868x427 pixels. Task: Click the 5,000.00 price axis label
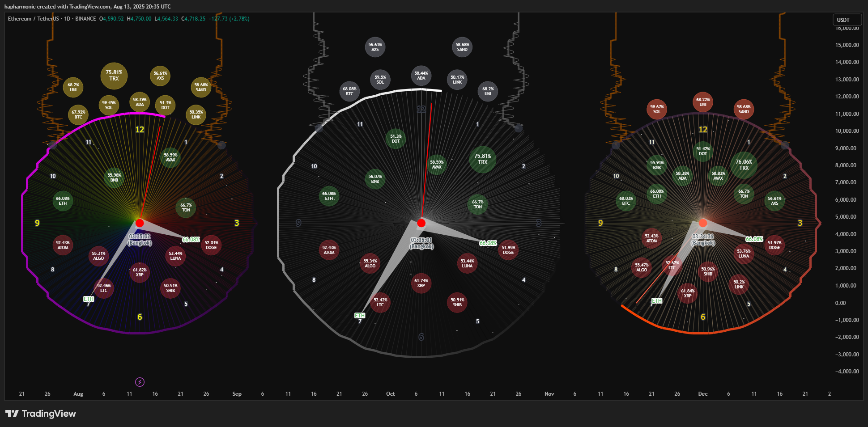[846, 217]
